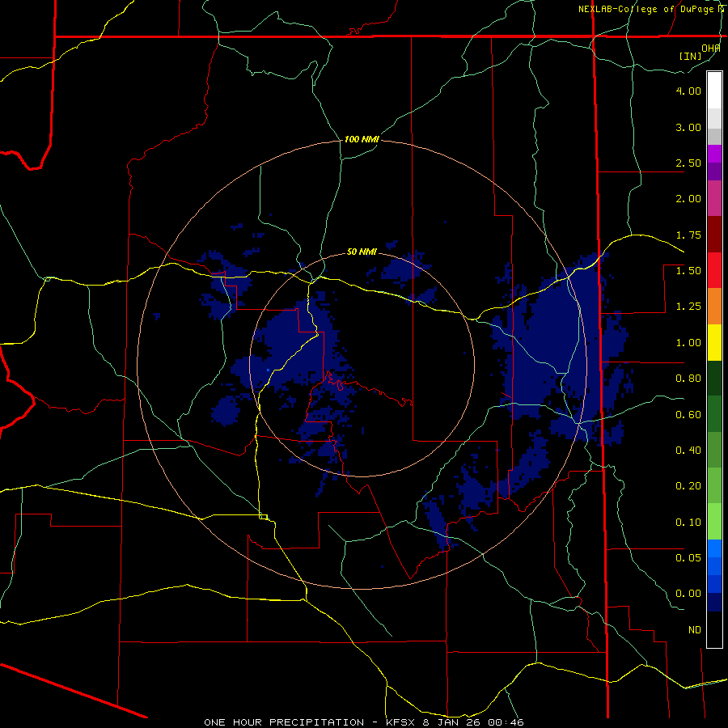728x728 pixels.
Task: Click the "100 NMI" range ring label
Action: pos(362,139)
